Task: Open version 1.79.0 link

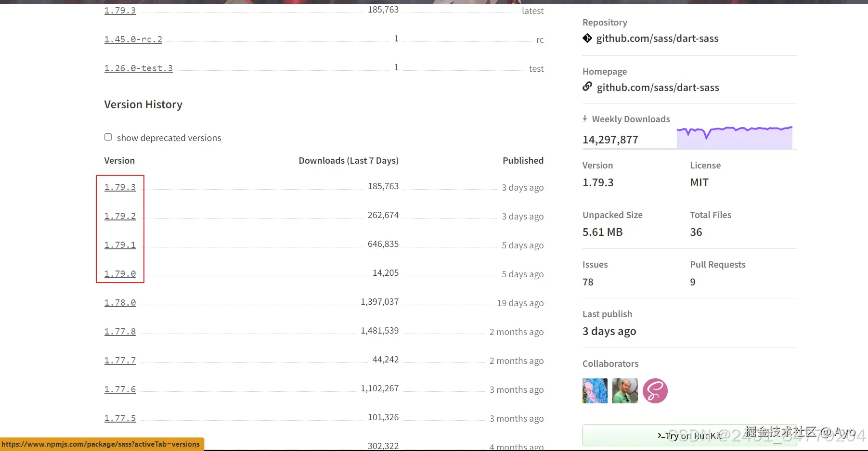Action: 120,274
